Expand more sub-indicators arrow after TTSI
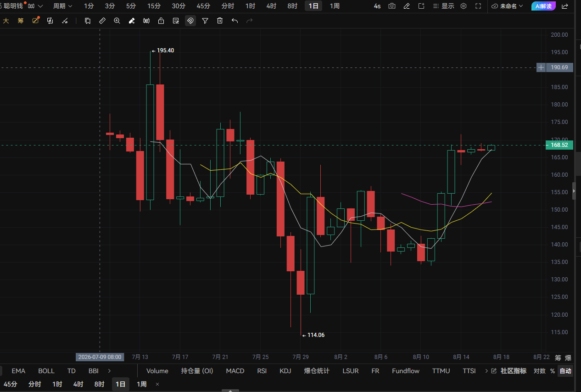 (486, 371)
